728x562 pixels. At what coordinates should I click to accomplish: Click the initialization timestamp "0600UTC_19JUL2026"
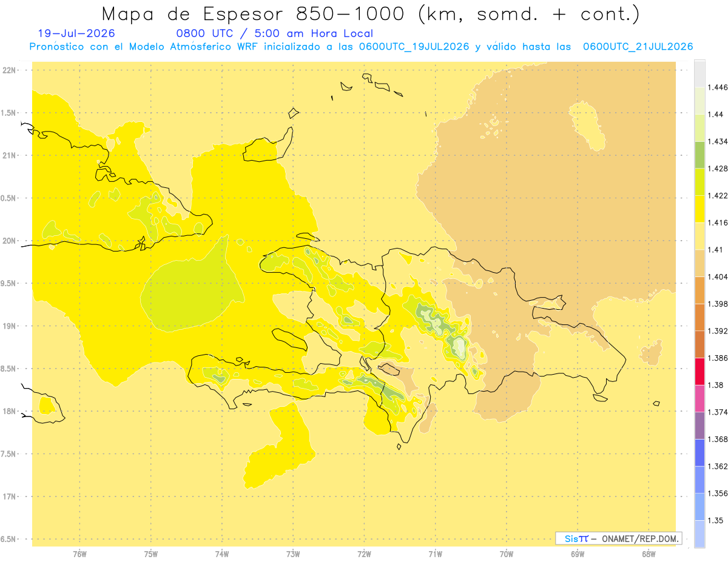click(414, 47)
